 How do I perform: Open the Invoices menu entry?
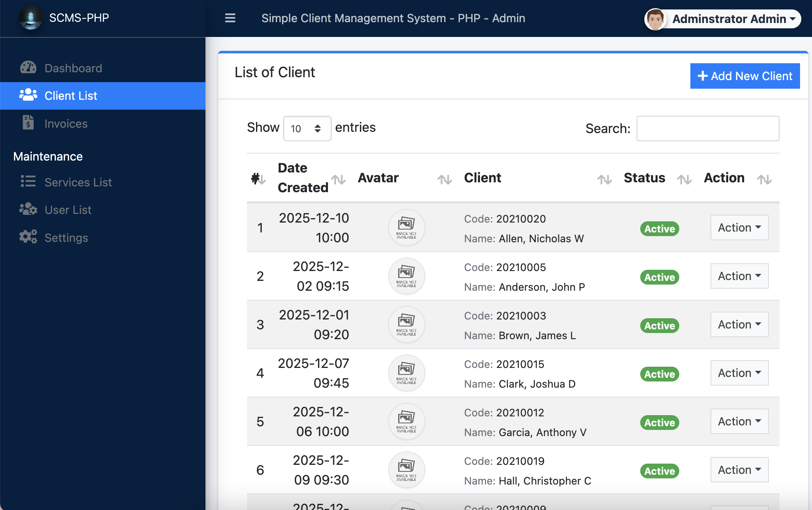click(x=66, y=123)
